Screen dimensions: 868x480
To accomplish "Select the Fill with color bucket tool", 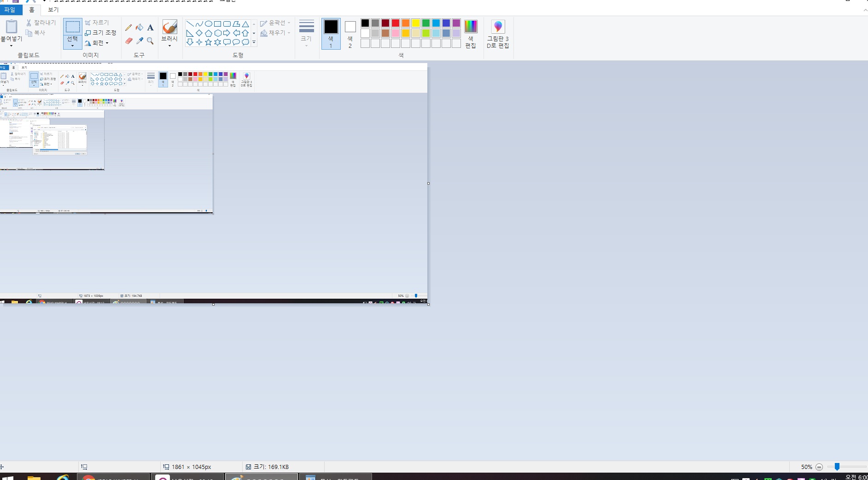I will click(140, 28).
